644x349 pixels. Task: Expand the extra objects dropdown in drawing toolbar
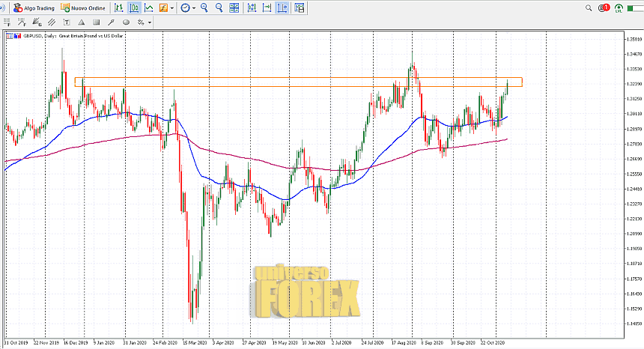(x=150, y=22)
